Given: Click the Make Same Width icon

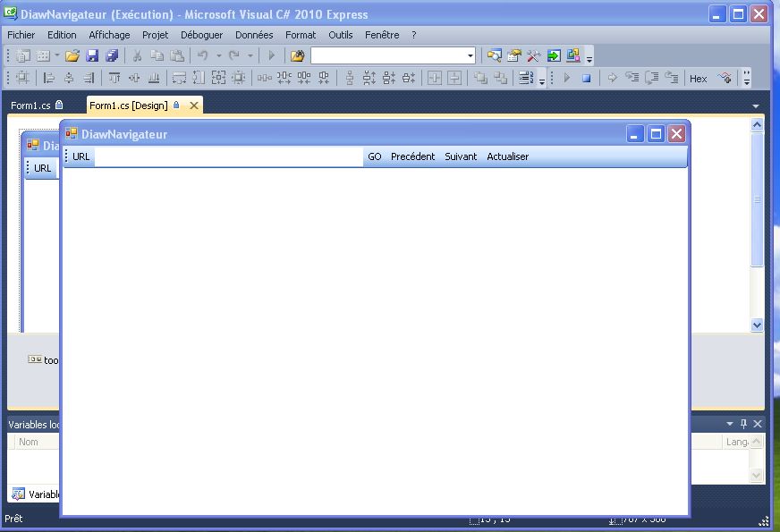Looking at the screenshot, I should click(x=179, y=78).
